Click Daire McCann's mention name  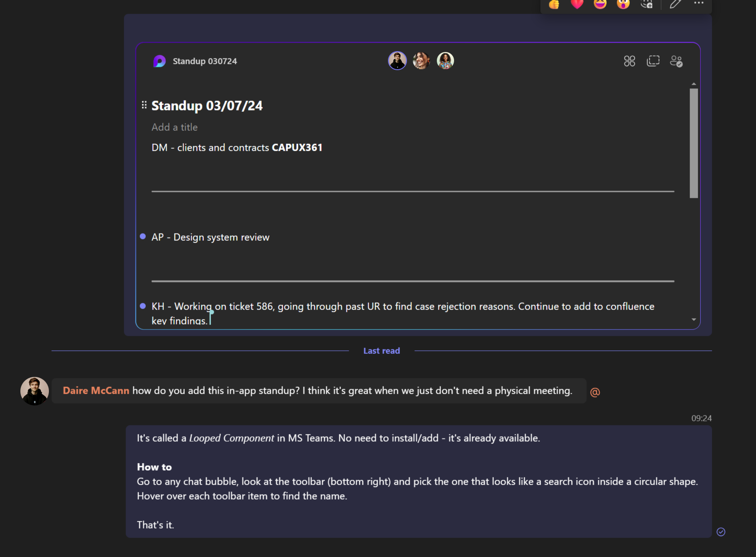pos(96,390)
